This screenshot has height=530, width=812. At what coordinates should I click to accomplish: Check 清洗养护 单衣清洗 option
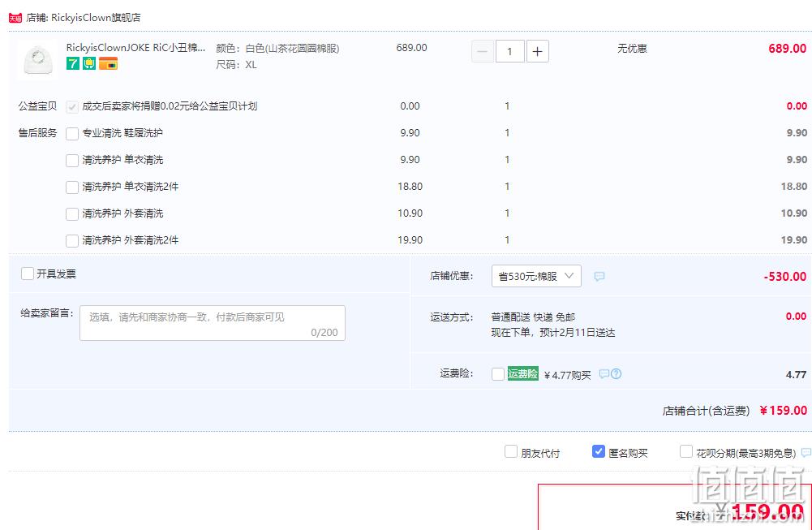click(x=72, y=161)
